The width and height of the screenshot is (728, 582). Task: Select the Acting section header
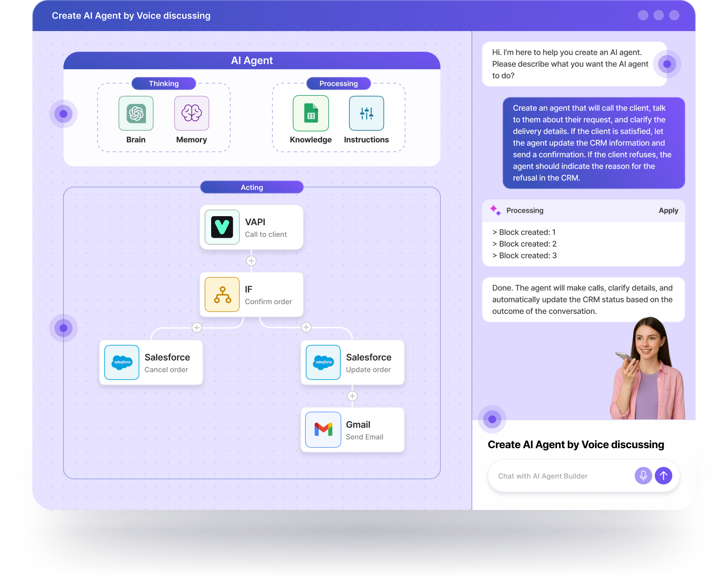(252, 187)
